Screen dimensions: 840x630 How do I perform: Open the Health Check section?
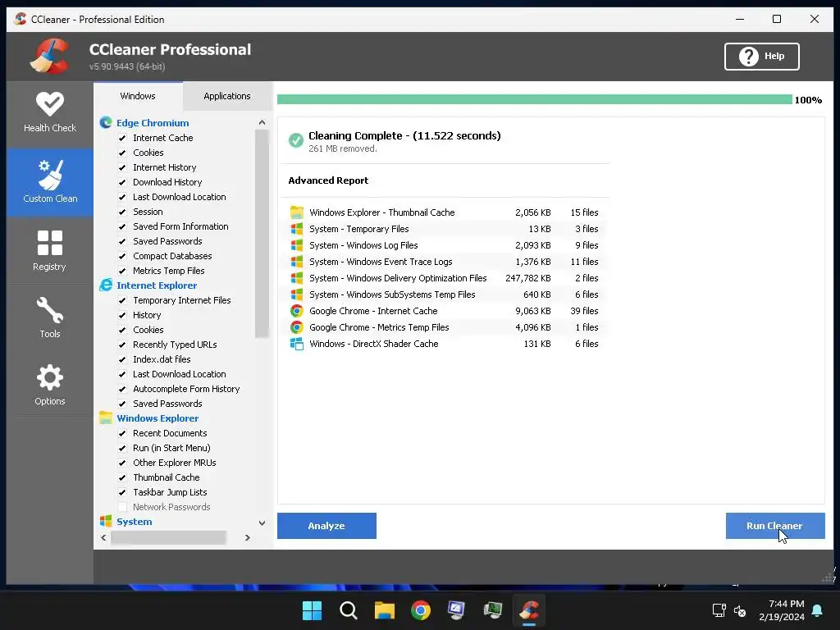pos(50,113)
